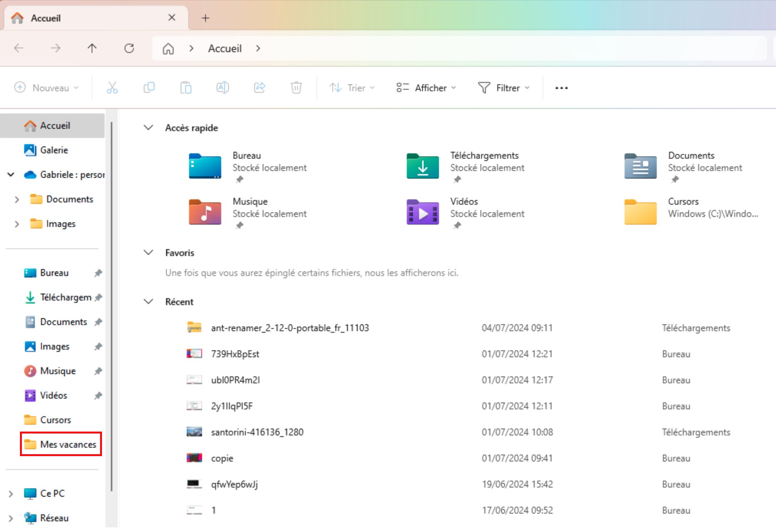Select Galerie in the sidebar
The image size is (776, 532).
(52, 150)
